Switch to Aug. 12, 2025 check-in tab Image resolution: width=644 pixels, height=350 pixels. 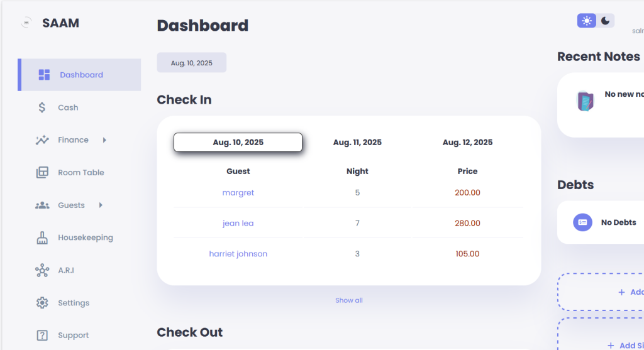pyautogui.click(x=467, y=143)
